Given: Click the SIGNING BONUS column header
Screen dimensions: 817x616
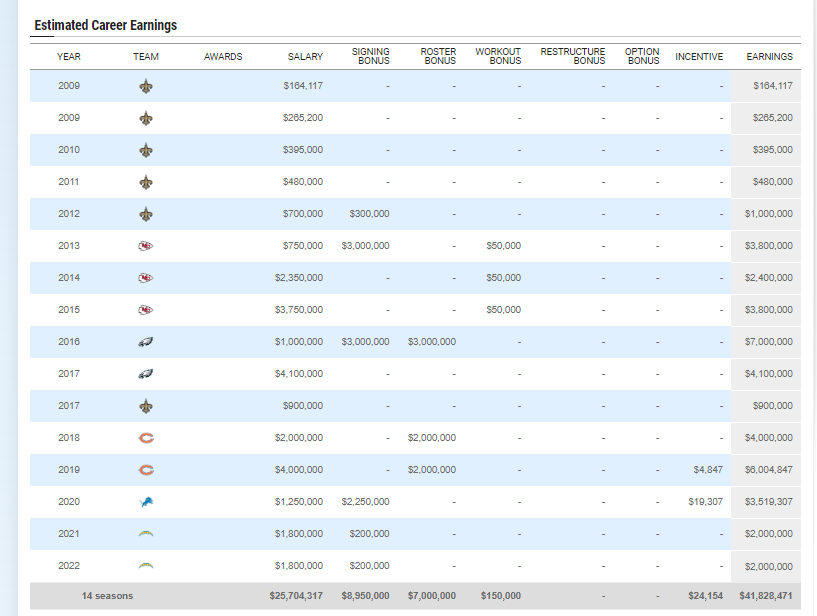Looking at the screenshot, I should pyautogui.click(x=370, y=56).
